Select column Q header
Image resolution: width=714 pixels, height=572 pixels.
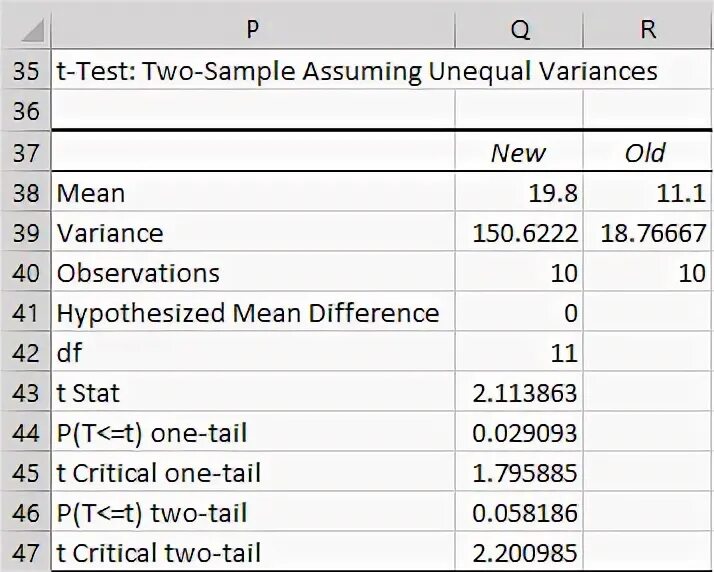tap(519, 29)
